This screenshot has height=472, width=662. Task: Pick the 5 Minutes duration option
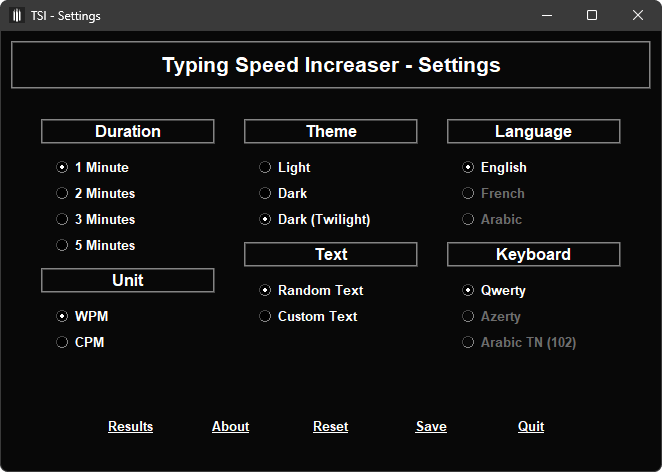[x=63, y=246]
